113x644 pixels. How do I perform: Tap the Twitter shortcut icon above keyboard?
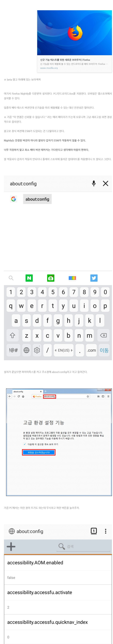(x=94, y=278)
